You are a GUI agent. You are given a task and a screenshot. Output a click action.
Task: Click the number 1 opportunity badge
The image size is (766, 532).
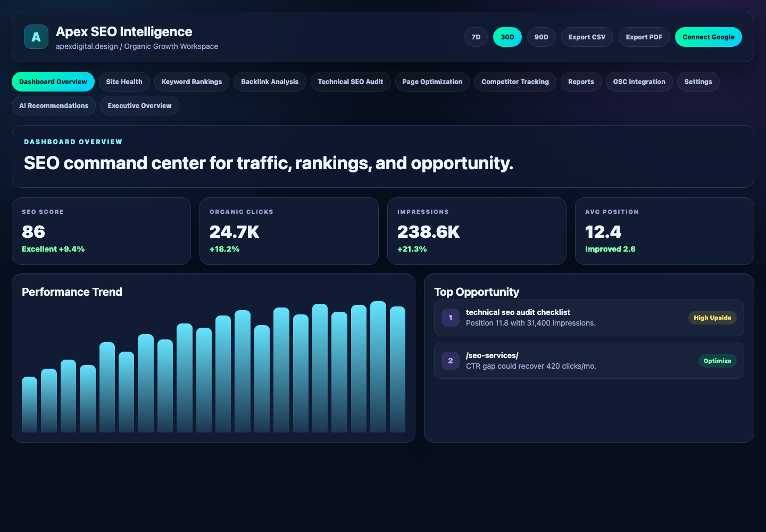pos(451,318)
